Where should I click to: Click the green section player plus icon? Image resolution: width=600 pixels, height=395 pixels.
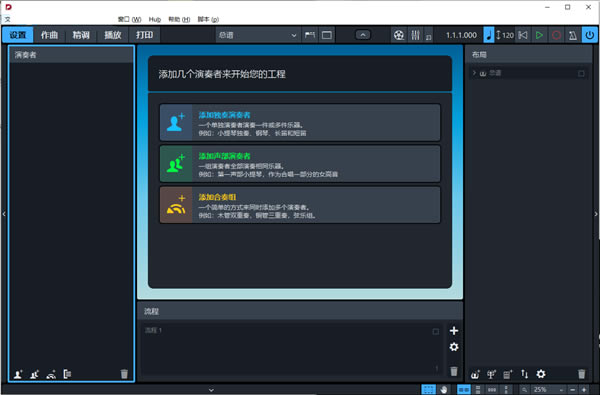[176, 164]
